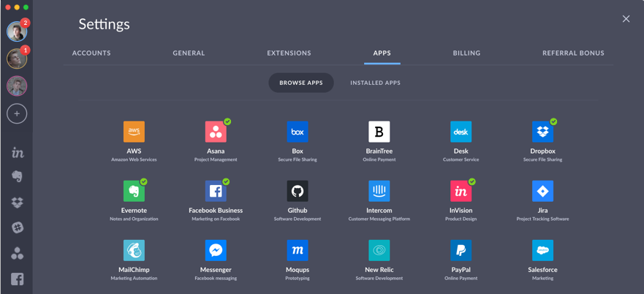Choose the BrainTree app icon
The width and height of the screenshot is (644, 294).
coord(379,132)
